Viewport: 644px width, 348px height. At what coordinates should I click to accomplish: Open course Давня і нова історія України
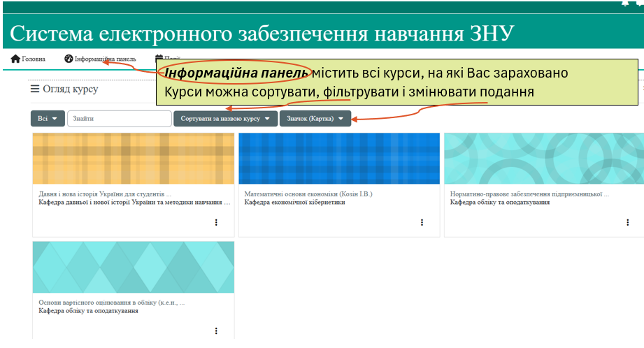coord(105,193)
